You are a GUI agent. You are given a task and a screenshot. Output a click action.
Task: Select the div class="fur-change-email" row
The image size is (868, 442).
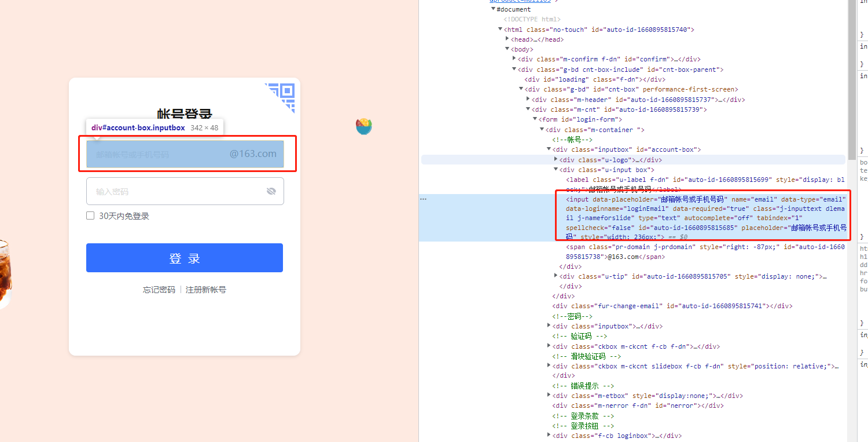click(672, 306)
